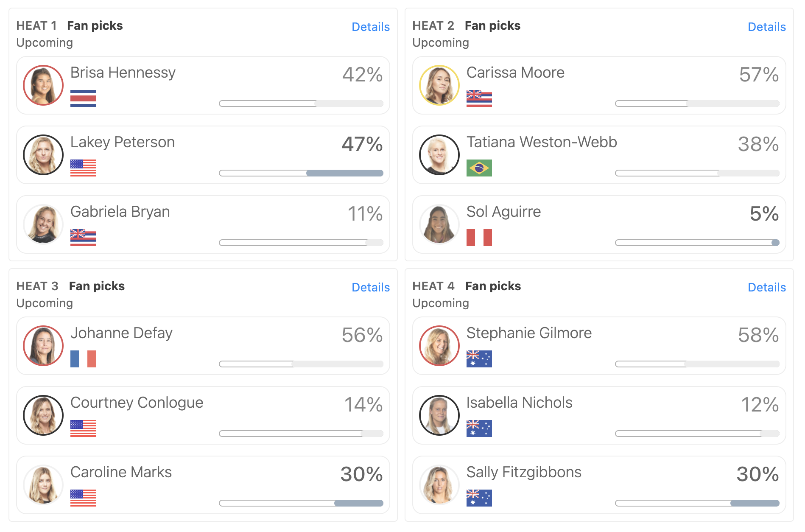
Task: Open Details for Heat 2
Action: [x=767, y=27]
